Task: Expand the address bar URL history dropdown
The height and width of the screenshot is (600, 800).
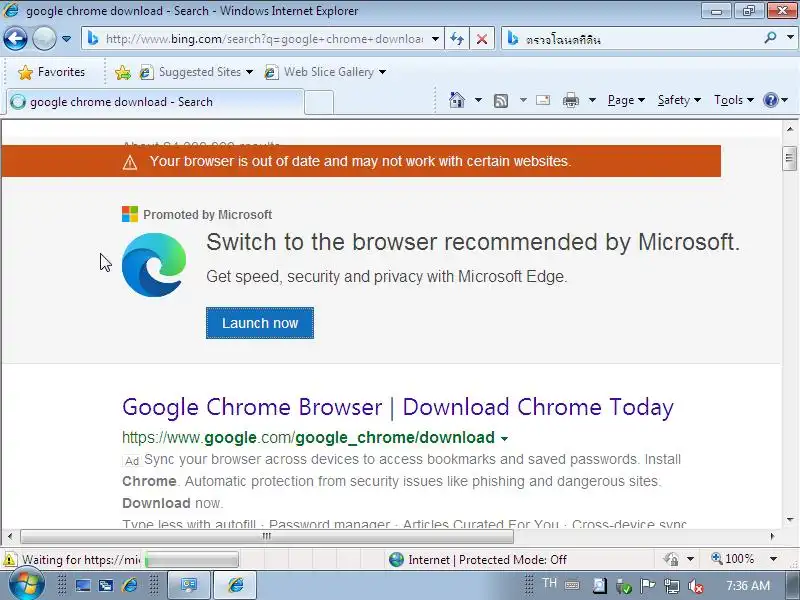Action: [x=435, y=39]
